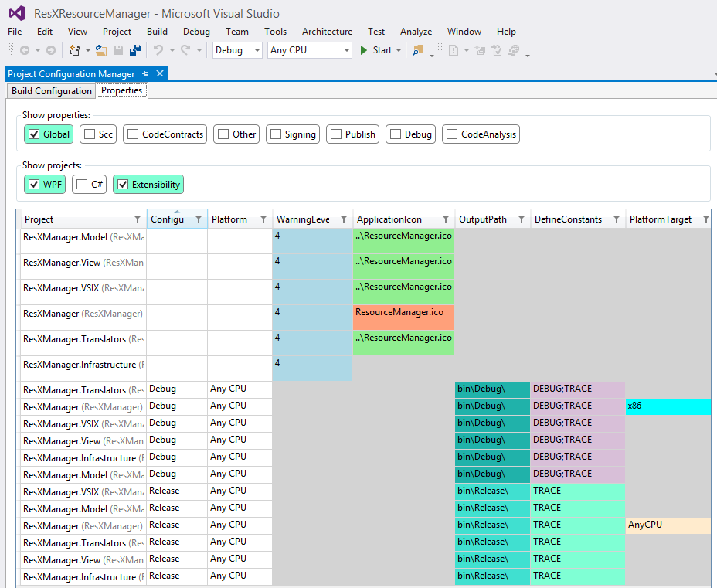
Task: Open the Build menu
Action: [x=157, y=32]
